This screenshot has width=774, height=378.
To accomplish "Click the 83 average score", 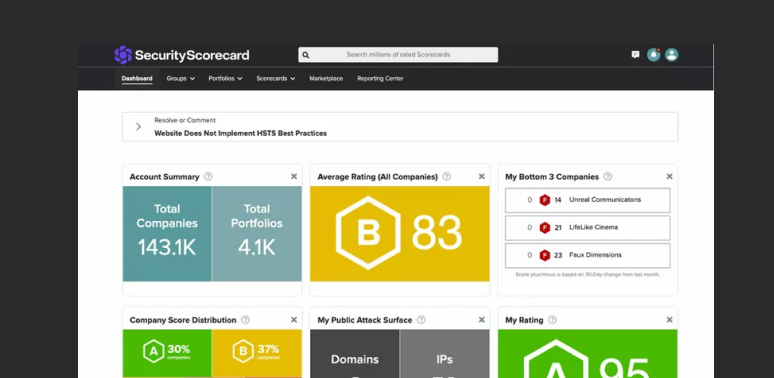I will click(436, 233).
